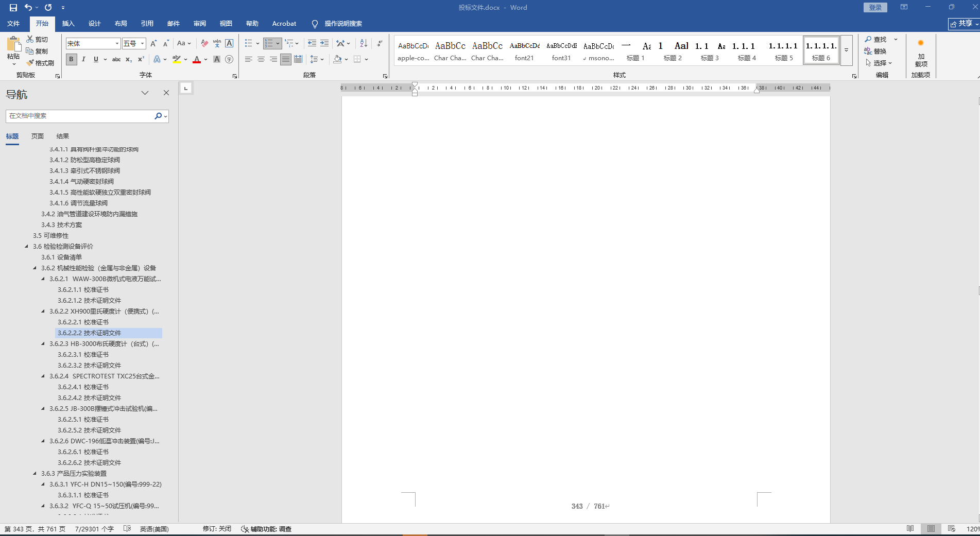
Task: Collapse the 3.6.2.2 XH900 heading node
Action: coord(43,312)
